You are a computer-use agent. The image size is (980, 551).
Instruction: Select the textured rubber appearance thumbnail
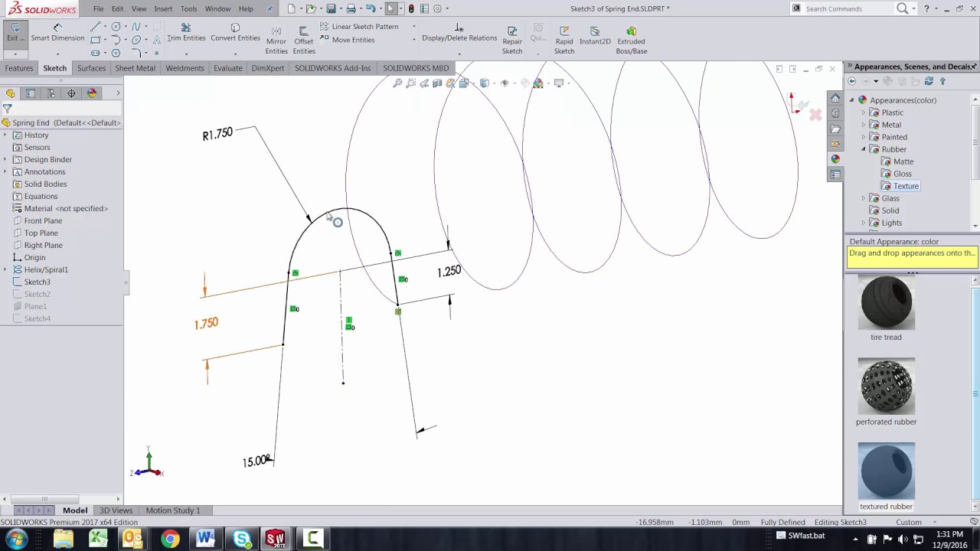coord(886,471)
